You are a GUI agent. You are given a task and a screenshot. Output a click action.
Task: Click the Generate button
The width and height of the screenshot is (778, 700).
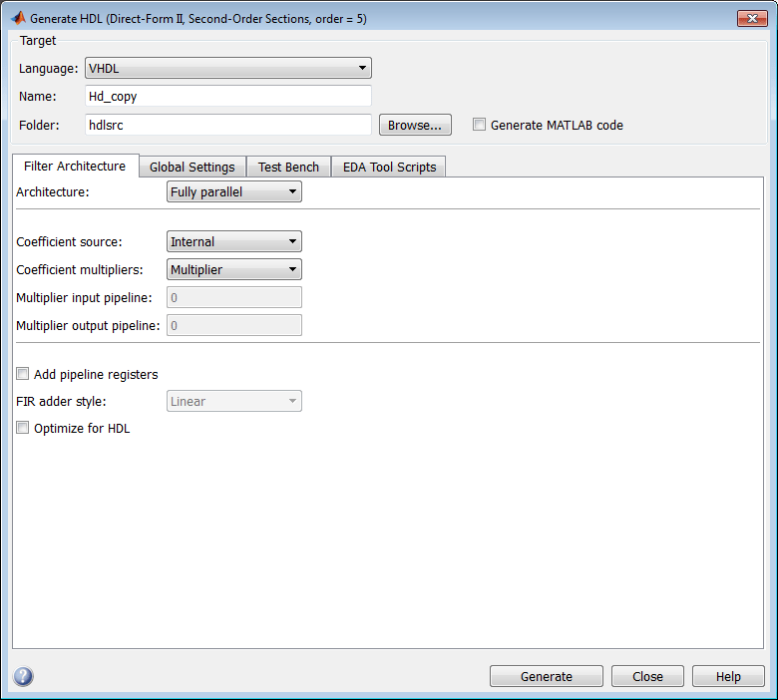[x=547, y=676]
